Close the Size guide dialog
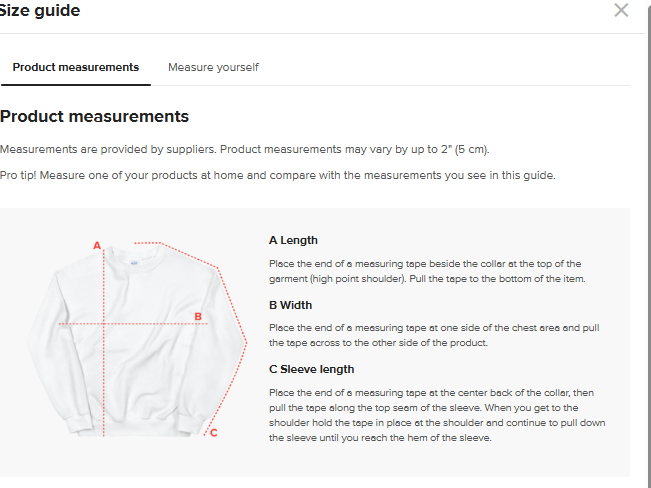 (x=621, y=11)
